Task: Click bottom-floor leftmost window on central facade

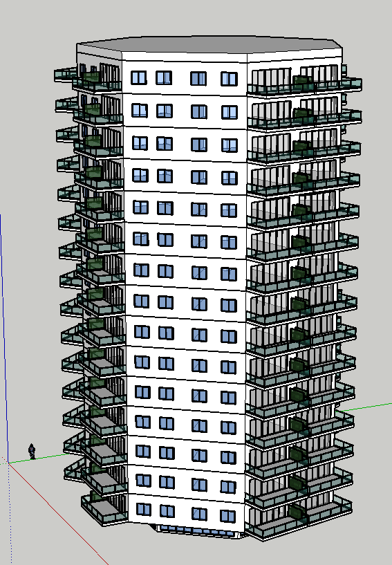Action: (143, 509)
